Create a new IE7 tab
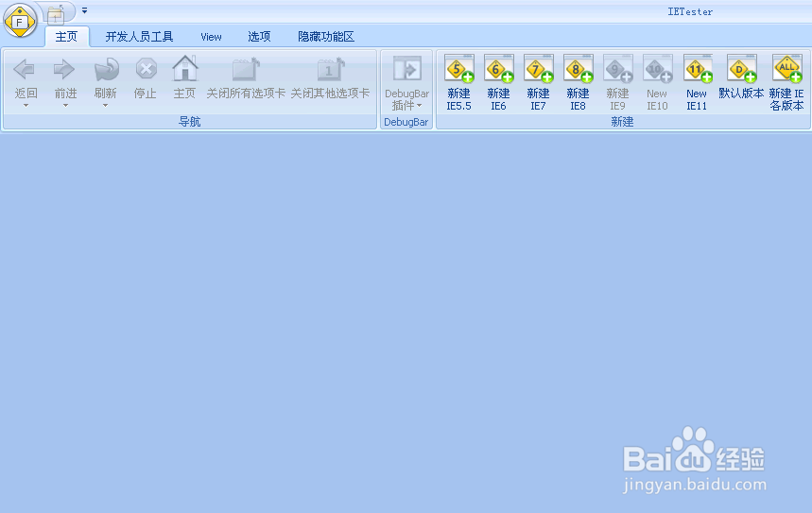This screenshot has width=812, height=513. (x=538, y=83)
